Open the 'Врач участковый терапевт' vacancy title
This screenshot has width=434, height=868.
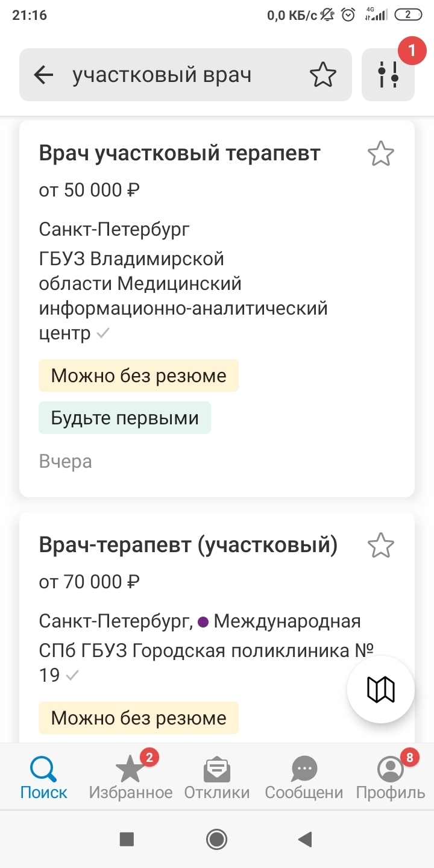point(180,153)
